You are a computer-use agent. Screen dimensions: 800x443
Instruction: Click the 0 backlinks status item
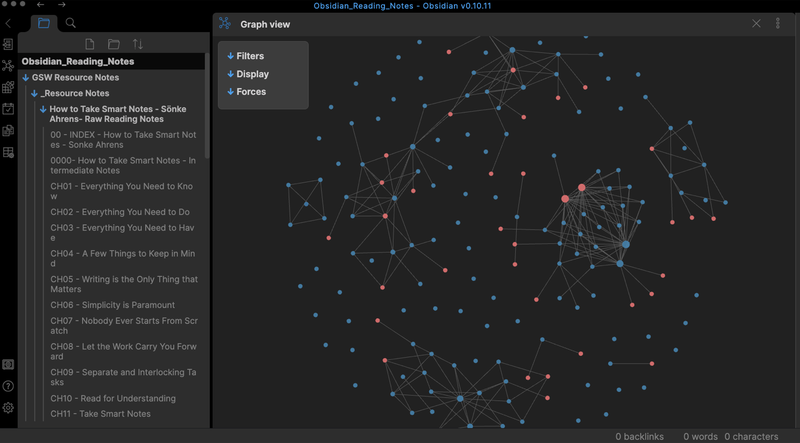tap(639, 437)
